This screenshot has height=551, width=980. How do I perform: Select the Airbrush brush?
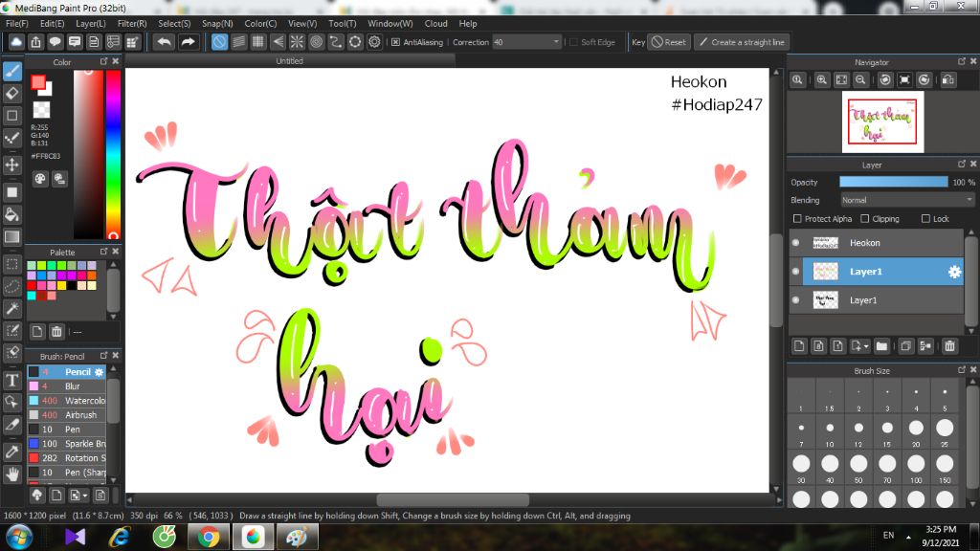67,415
